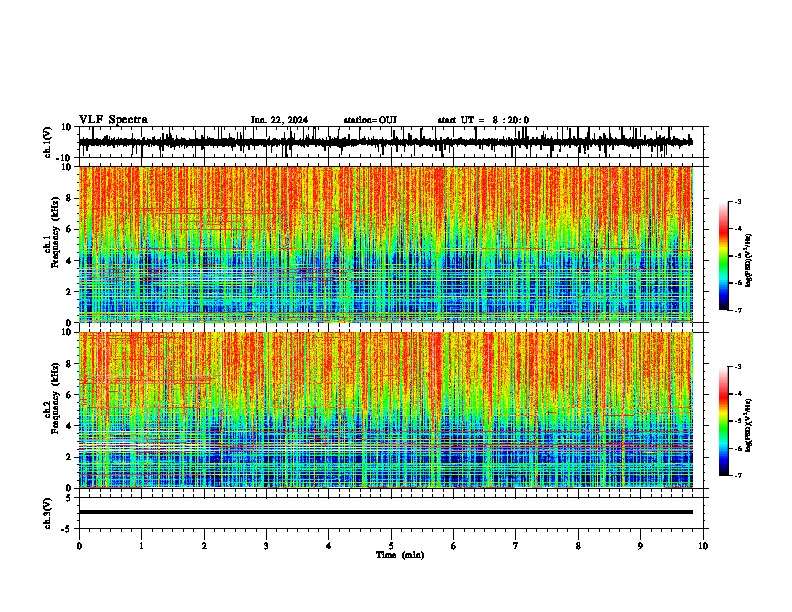The height and width of the screenshot is (612, 792).
Task: Click the "-5" tick on ch.3(V) axis
Action: coord(67,529)
